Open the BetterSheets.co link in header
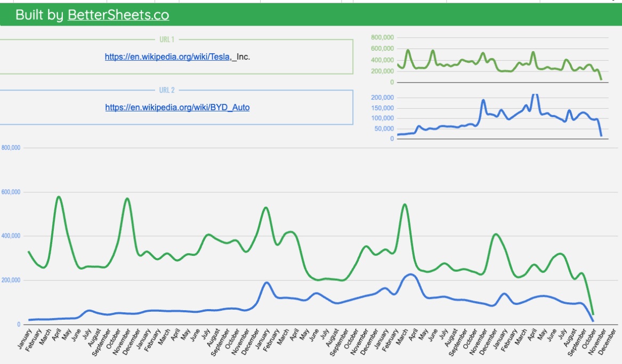Viewport: 622px width, 364px height. [118, 15]
